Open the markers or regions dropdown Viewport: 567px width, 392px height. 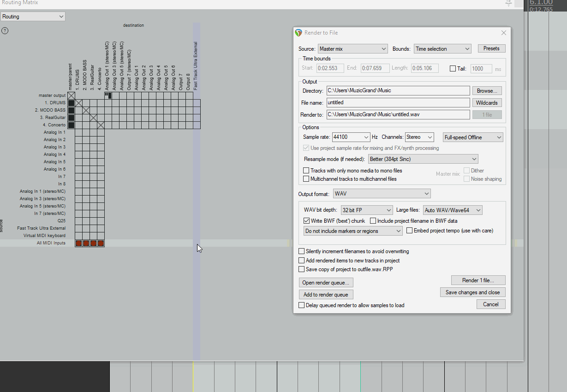pyautogui.click(x=353, y=231)
